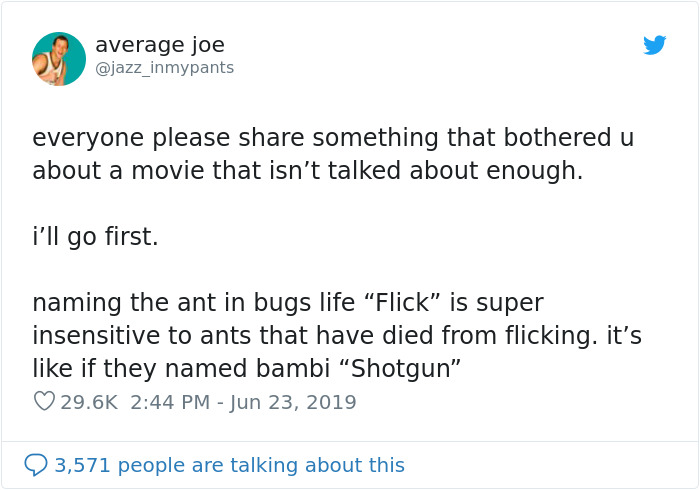Click the word "Flick" in the tweet
This screenshot has width=700, height=490.
(412, 302)
